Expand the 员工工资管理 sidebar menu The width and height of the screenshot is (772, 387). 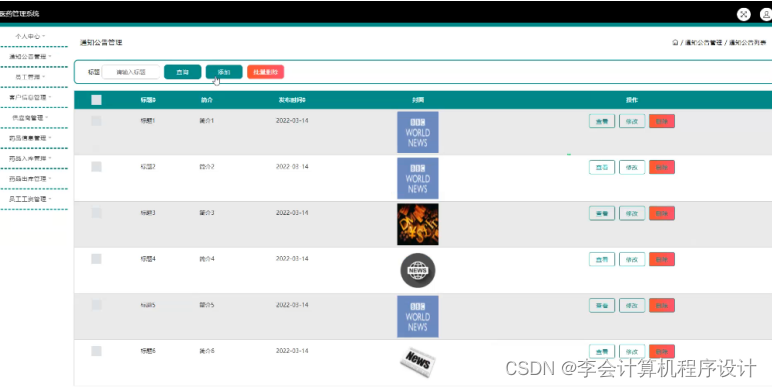tap(30, 199)
